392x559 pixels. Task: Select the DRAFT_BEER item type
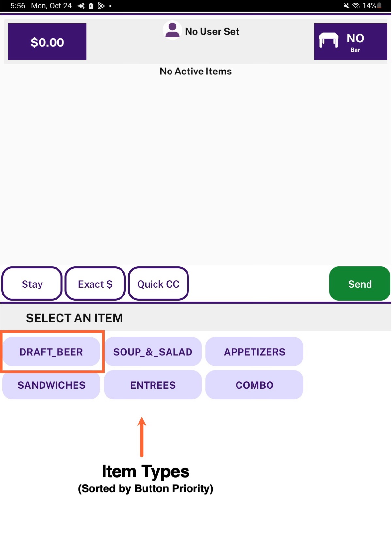pos(51,352)
